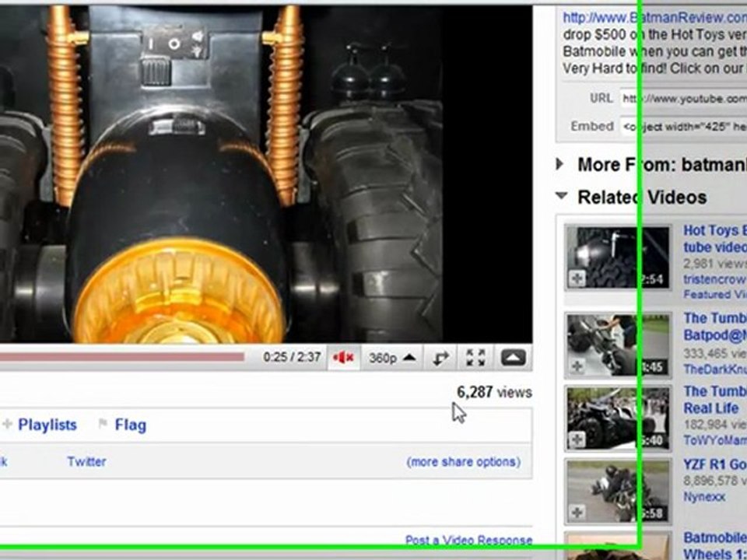This screenshot has width=747, height=560.
Task: Visit the tristencrow uploader channel
Action: [x=715, y=279]
